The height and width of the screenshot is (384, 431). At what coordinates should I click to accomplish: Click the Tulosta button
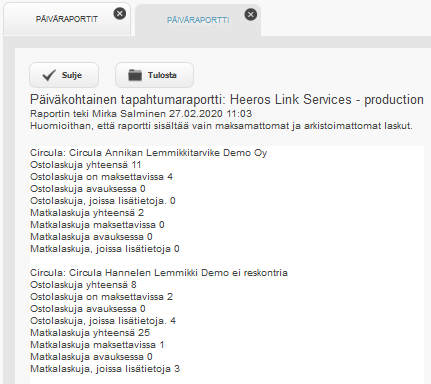(154, 75)
